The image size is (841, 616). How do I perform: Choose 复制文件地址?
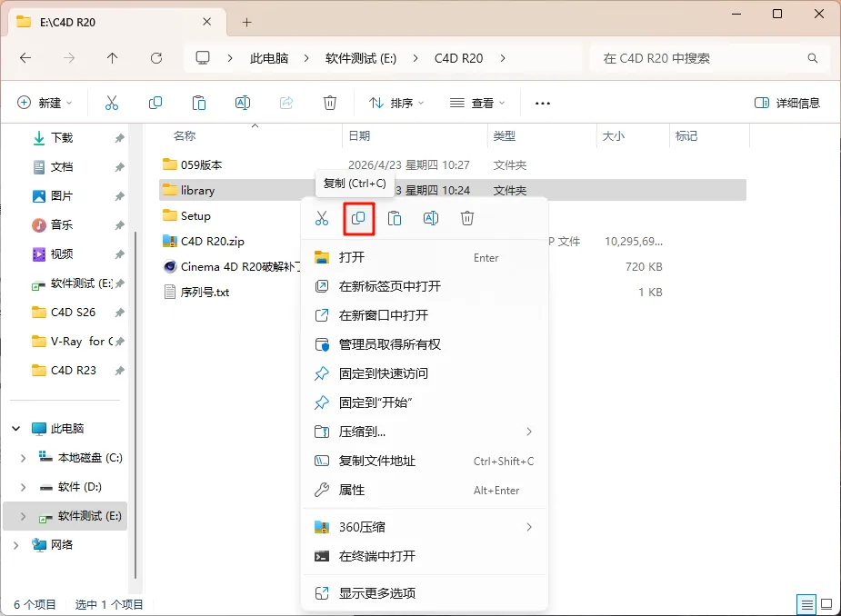(x=425, y=461)
